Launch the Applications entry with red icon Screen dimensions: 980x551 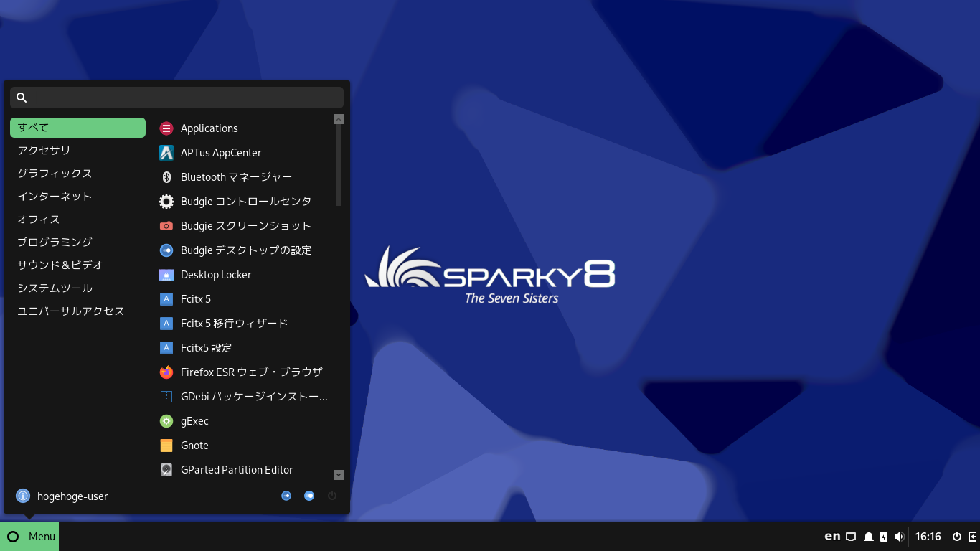pyautogui.click(x=242, y=128)
